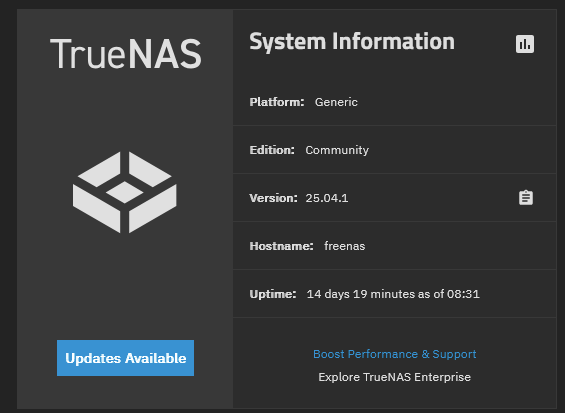
Task: Click the Uptime label
Action: 273,294
